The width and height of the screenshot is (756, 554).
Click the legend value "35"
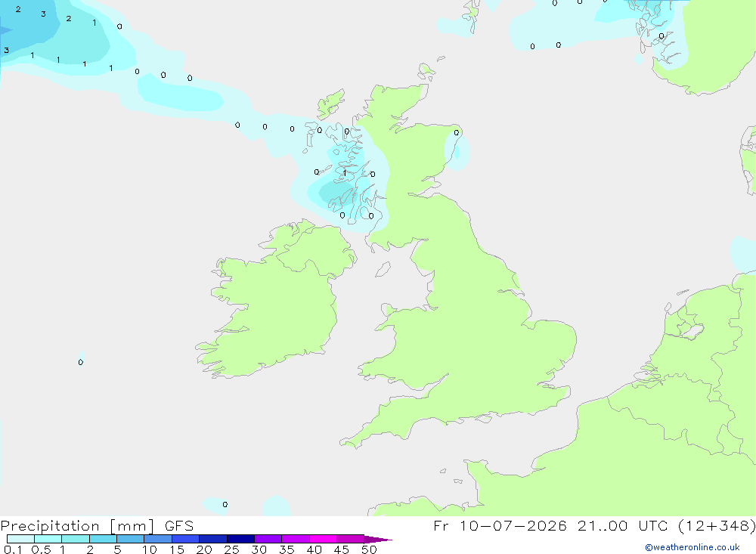(x=287, y=549)
